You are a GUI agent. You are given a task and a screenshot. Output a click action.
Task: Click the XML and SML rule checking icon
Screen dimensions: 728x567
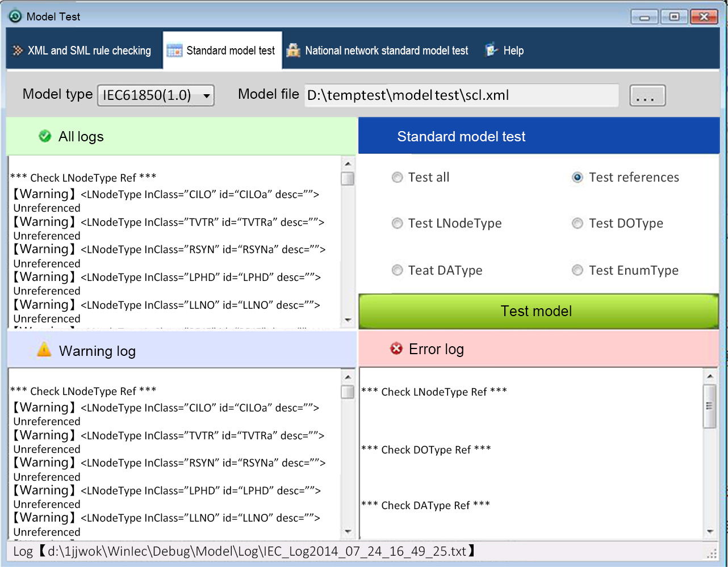18,51
